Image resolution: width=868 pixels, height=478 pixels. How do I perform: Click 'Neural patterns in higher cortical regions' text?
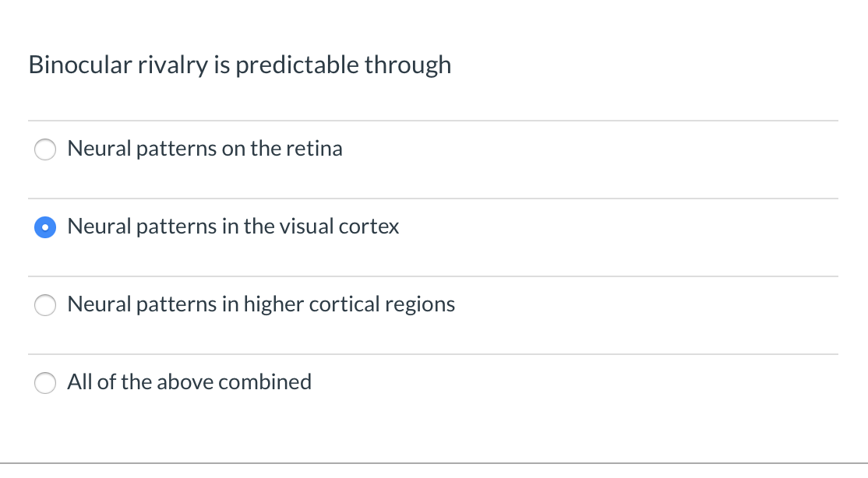coord(261,304)
